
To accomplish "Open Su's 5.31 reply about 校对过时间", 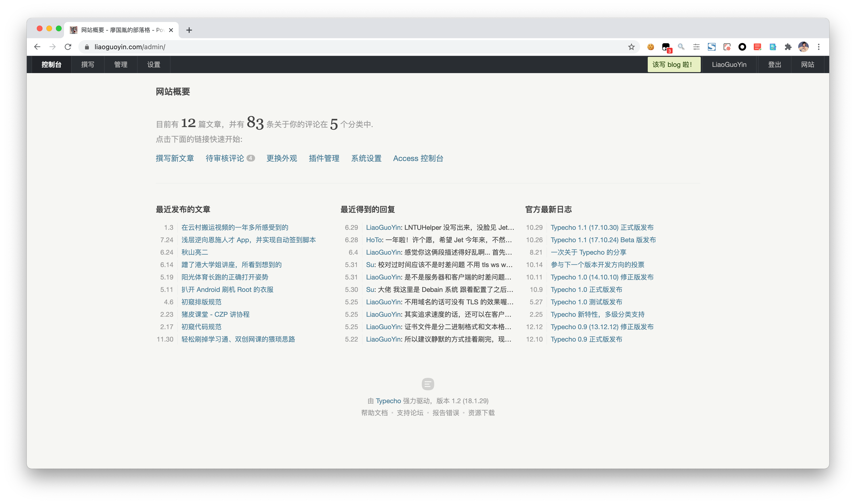I will click(439, 265).
